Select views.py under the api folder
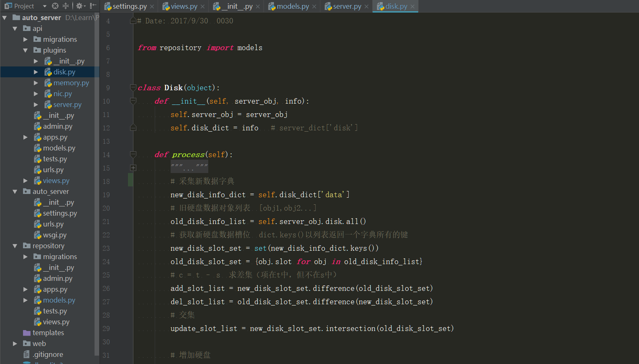Viewport: 639px width, 364px height. point(56,181)
